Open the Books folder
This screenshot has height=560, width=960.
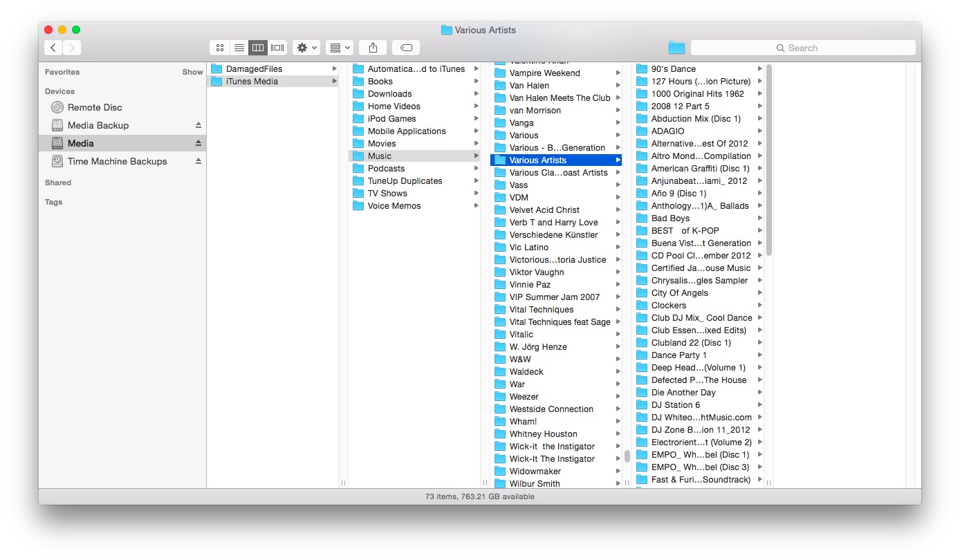coord(414,81)
